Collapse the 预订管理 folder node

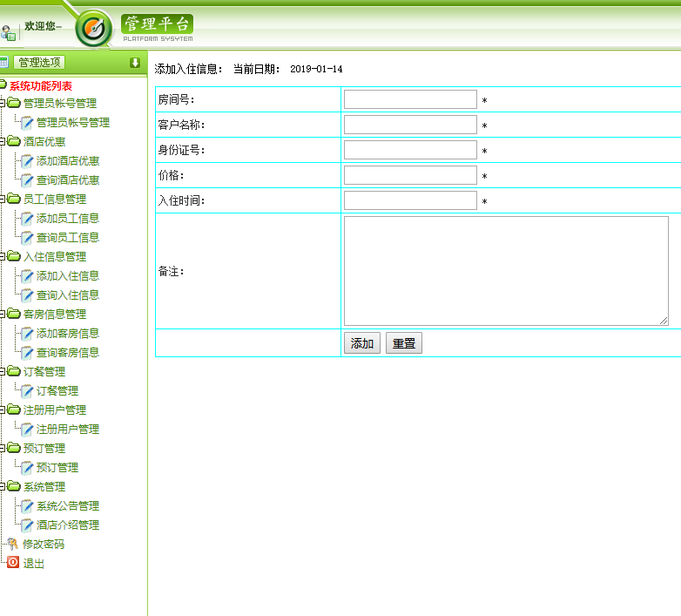coord(2,449)
